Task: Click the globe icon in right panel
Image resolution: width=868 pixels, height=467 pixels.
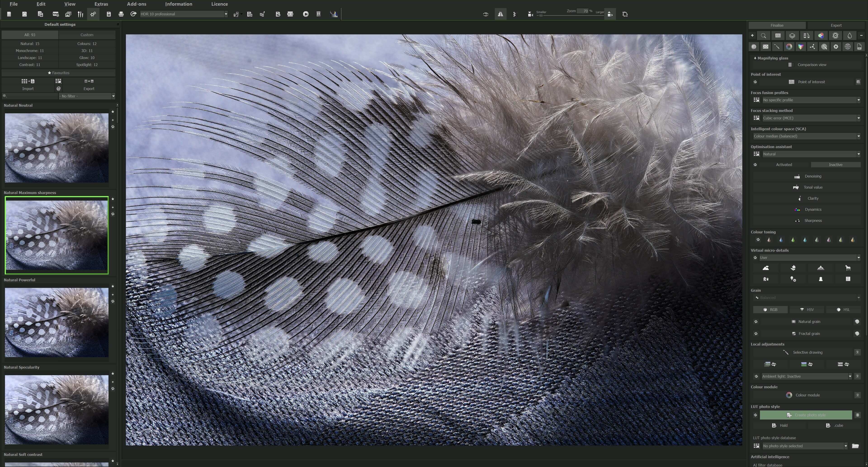Action: [x=847, y=47]
